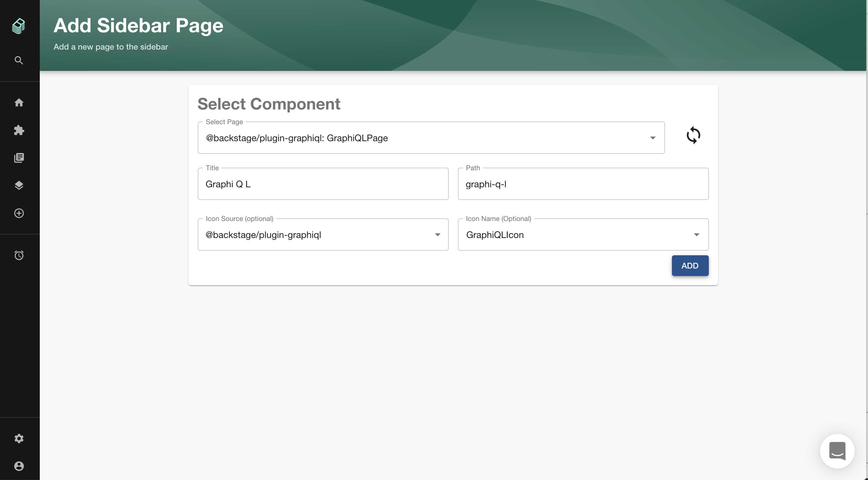This screenshot has height=480, width=868.
Task: Open the sidebar search icon
Action: pos(19,60)
